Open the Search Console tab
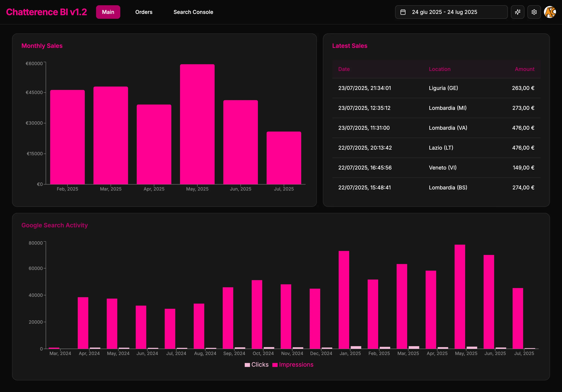The image size is (562, 392). pos(193,12)
